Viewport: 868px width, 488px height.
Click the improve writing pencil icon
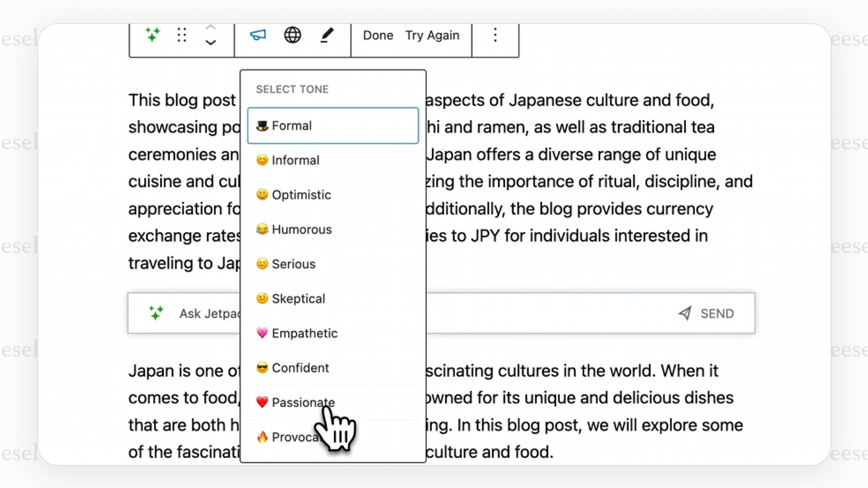tap(327, 35)
